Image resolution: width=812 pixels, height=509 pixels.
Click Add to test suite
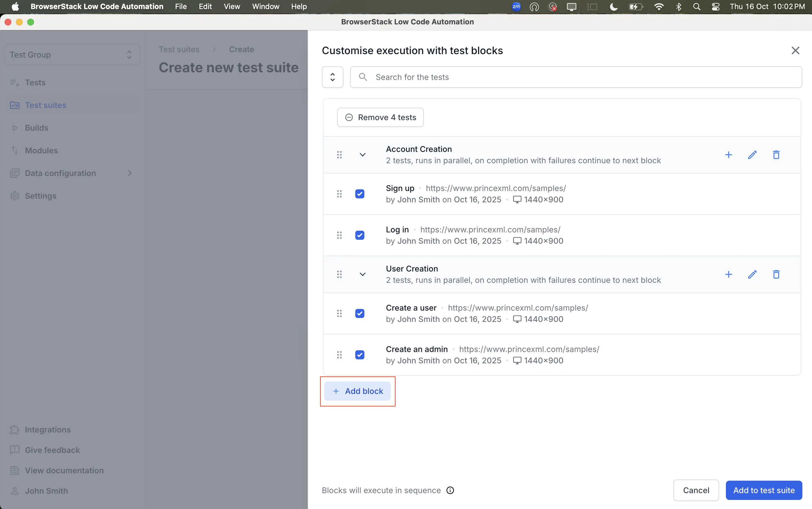(x=764, y=490)
